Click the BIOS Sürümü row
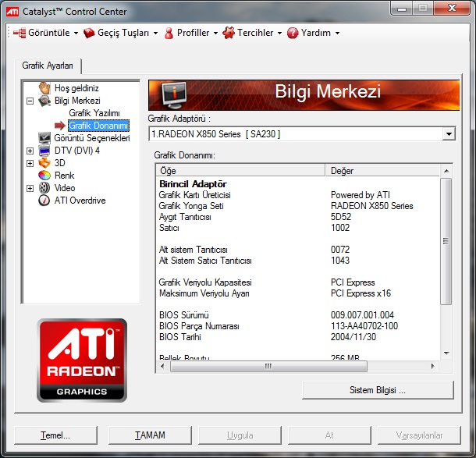Image resolution: width=476 pixels, height=458 pixels. (x=297, y=315)
